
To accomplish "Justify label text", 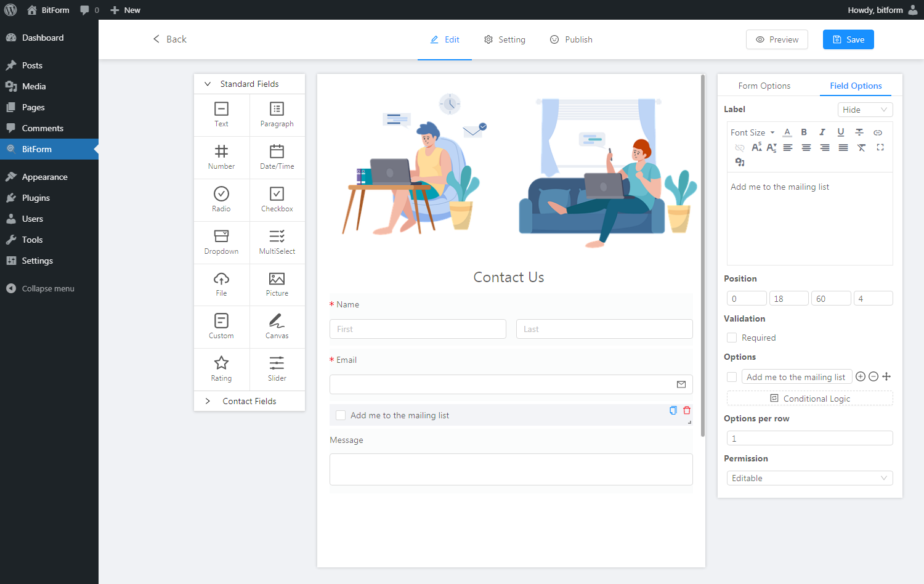I will pyautogui.click(x=843, y=147).
